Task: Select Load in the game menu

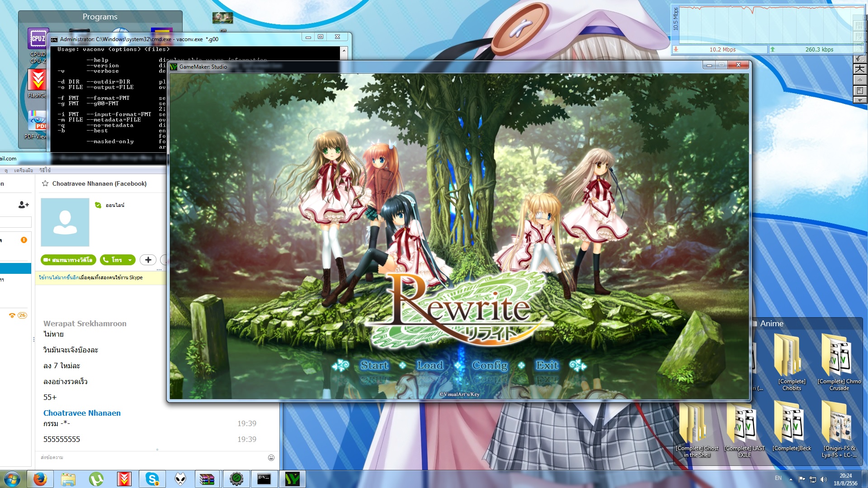Action: click(429, 365)
